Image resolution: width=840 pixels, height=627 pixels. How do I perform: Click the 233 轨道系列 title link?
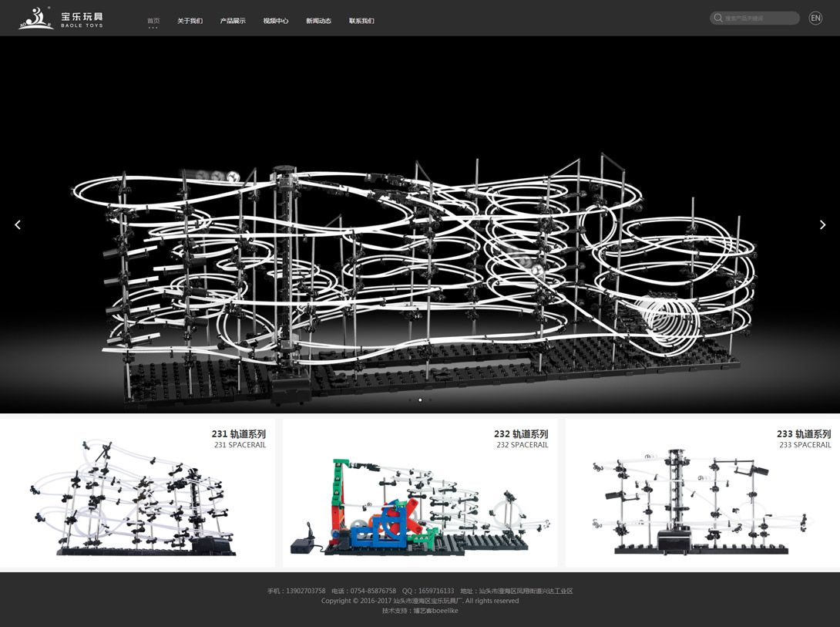click(804, 434)
